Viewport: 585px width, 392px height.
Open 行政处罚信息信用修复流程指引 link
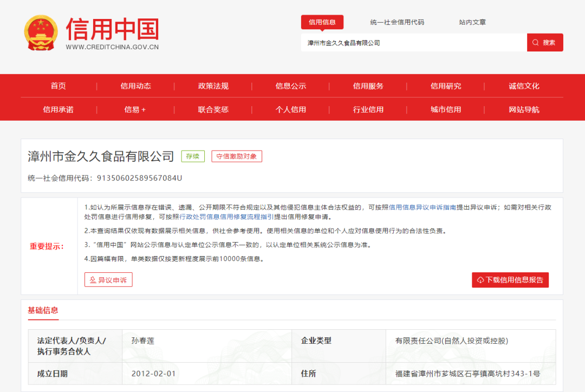coord(226,217)
